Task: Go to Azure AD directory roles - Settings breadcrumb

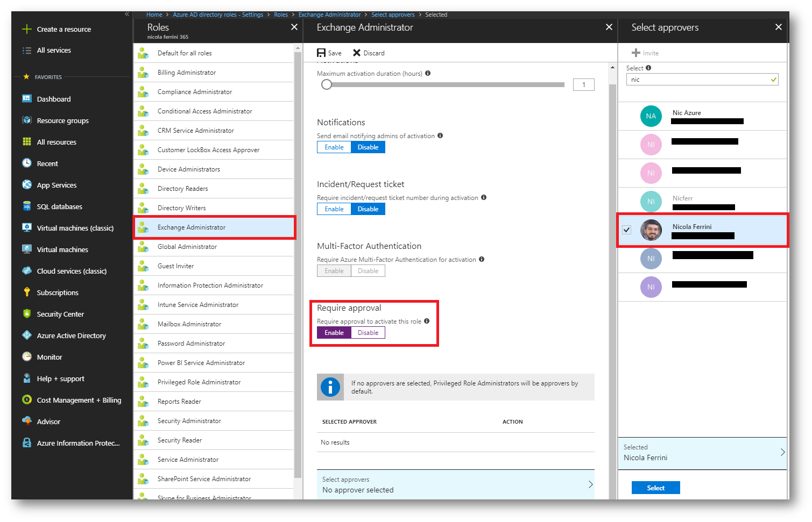Action: tap(218, 15)
